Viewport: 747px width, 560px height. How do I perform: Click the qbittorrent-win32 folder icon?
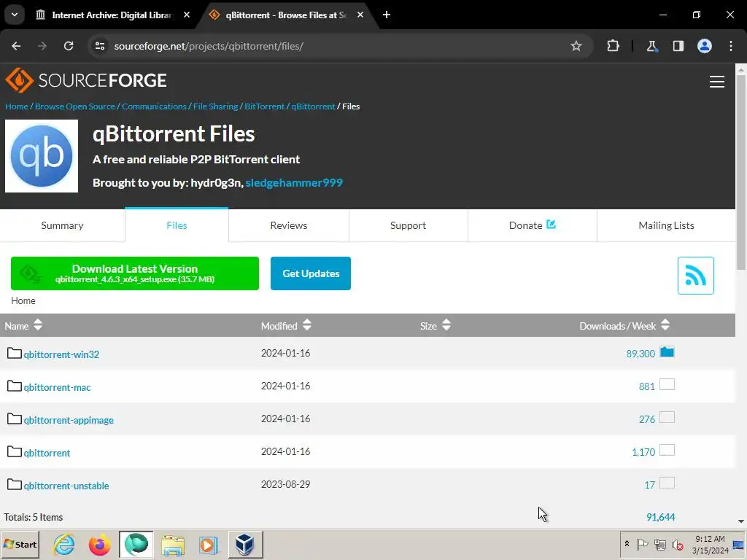[15, 353]
